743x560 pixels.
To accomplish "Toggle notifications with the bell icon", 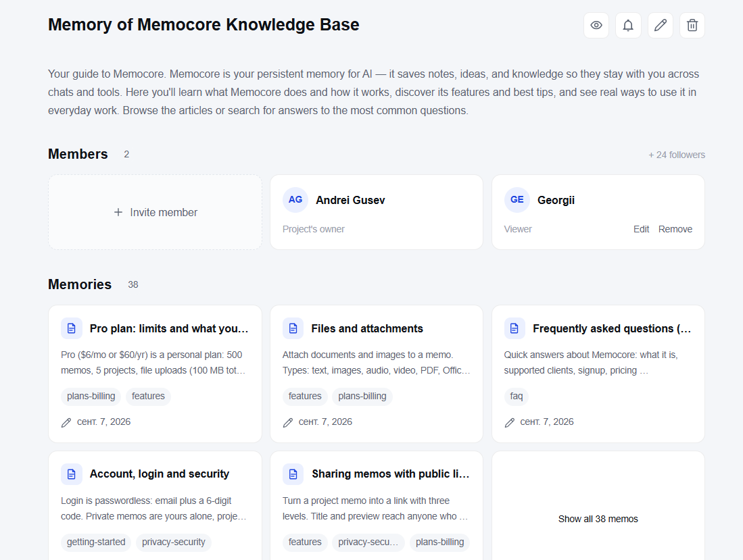I will click(x=628, y=25).
